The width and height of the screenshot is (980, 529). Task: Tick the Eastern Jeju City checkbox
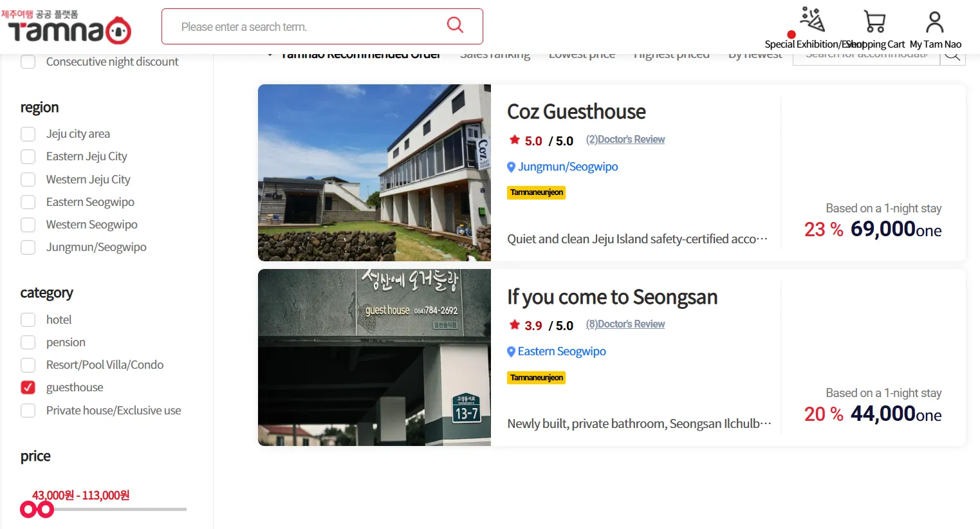[x=28, y=156]
